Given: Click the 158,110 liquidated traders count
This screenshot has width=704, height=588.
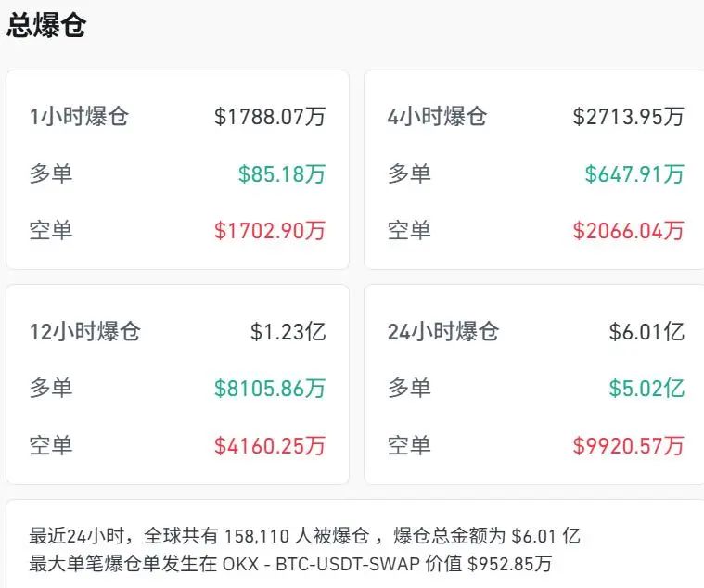Looking at the screenshot, I should (x=230, y=536).
